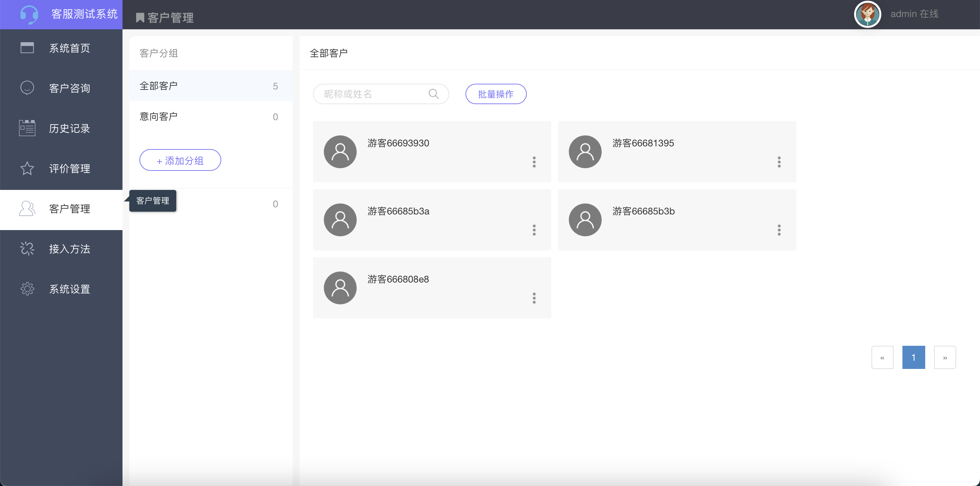Click the 批量操作 button

pyautogui.click(x=495, y=94)
